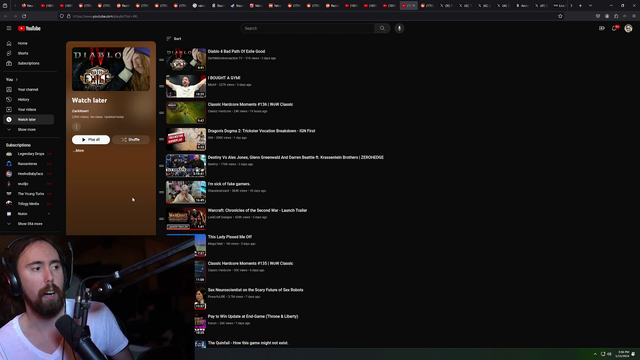640x360 pixels.
Task: Click the Shuffle button
Action: pos(131,140)
